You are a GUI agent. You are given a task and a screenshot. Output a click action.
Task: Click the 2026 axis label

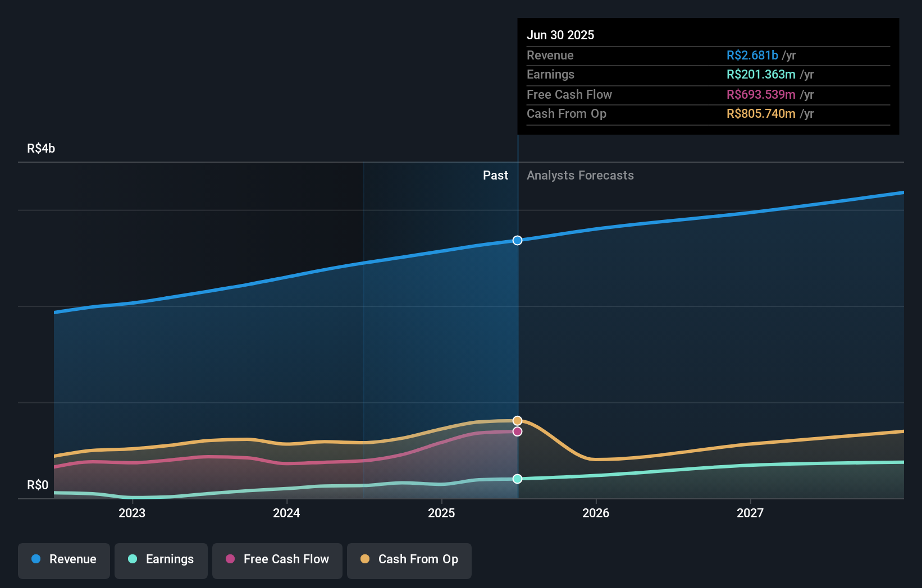597,513
